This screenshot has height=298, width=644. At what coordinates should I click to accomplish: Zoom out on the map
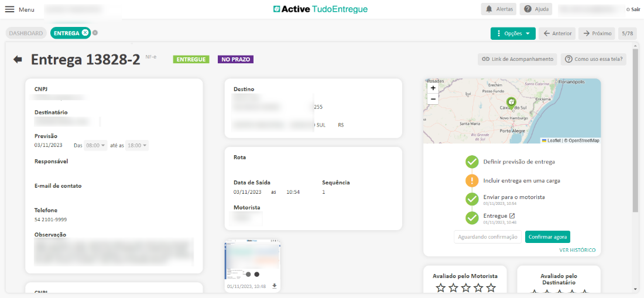pos(433,99)
